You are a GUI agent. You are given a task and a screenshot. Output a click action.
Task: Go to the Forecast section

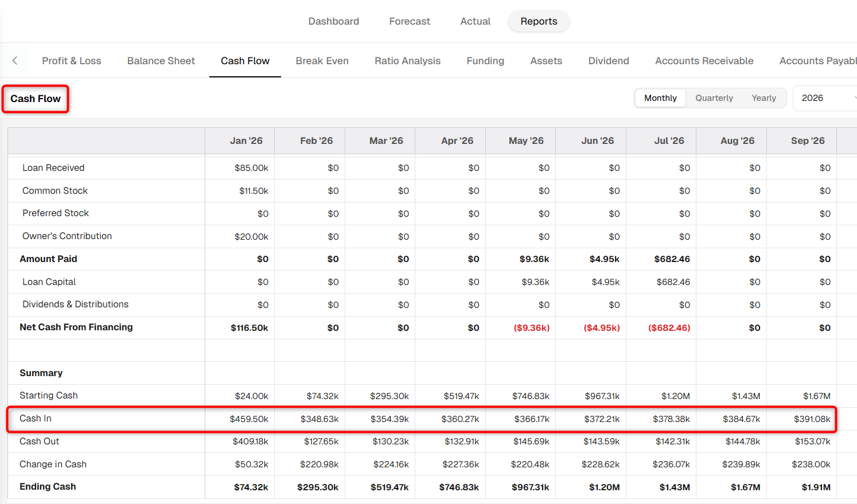pos(410,21)
